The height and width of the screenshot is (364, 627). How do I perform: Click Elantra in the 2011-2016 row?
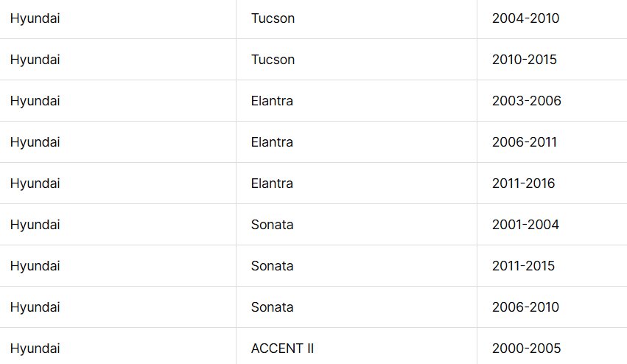272,183
